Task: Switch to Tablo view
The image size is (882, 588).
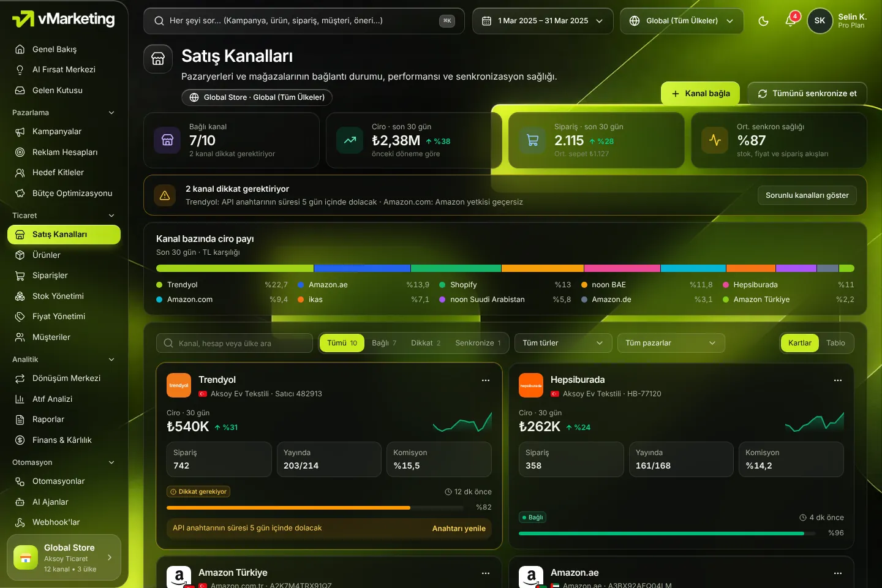Action: pyautogui.click(x=835, y=343)
